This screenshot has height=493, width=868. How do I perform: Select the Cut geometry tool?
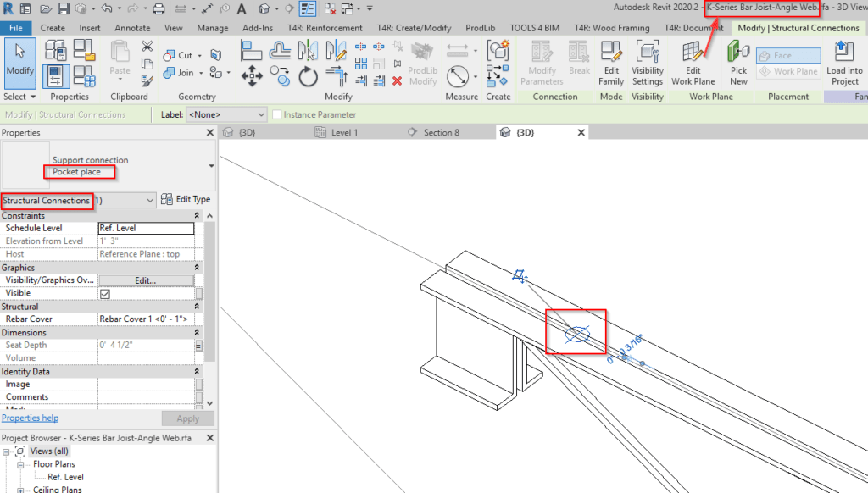coord(178,55)
